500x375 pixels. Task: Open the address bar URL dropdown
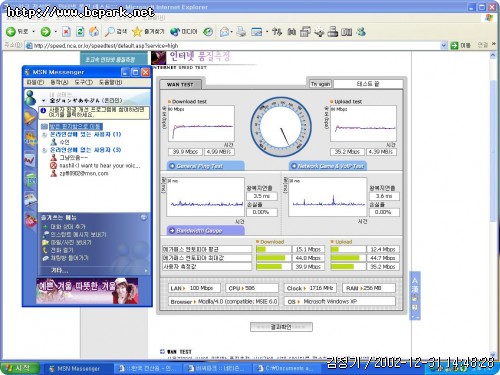(x=444, y=45)
